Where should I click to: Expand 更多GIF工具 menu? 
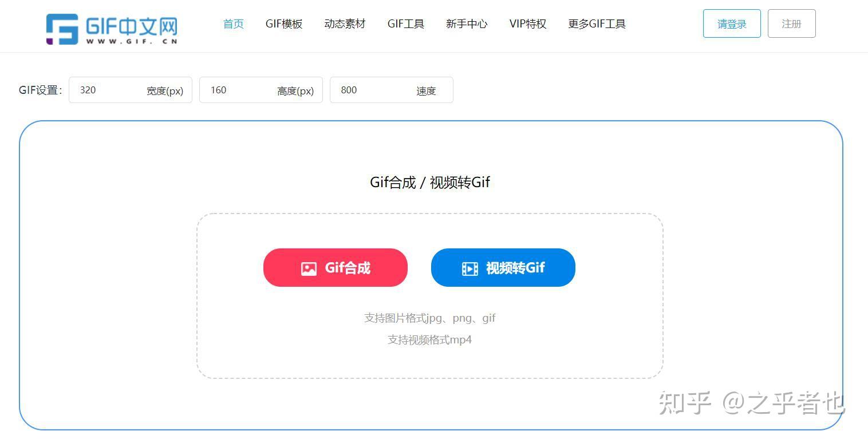coord(597,24)
